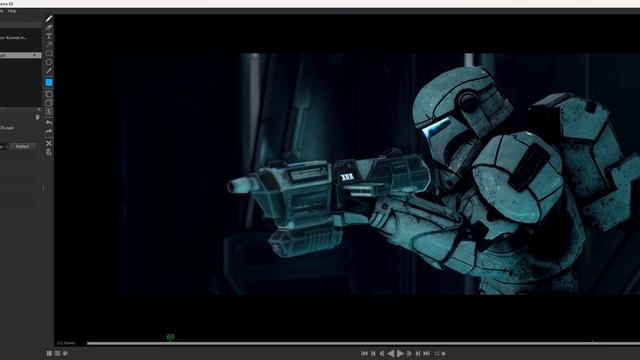Click the bottom toolbar icon below the X
The image size is (640, 360).
click(49, 152)
